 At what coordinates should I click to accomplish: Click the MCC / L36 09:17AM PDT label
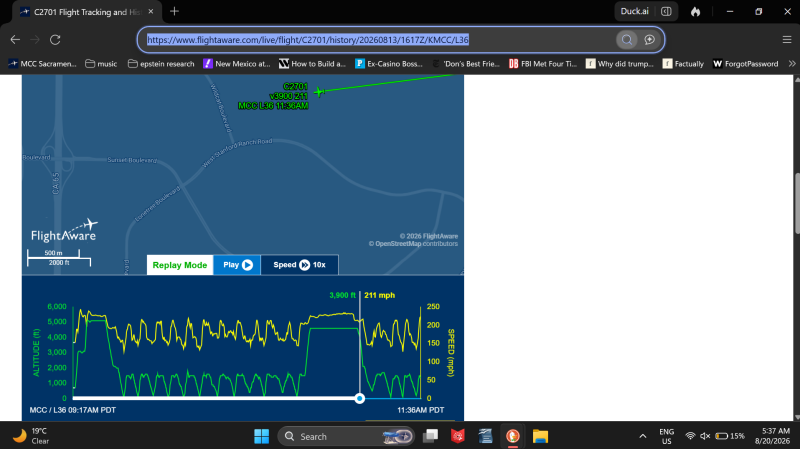tap(72, 410)
